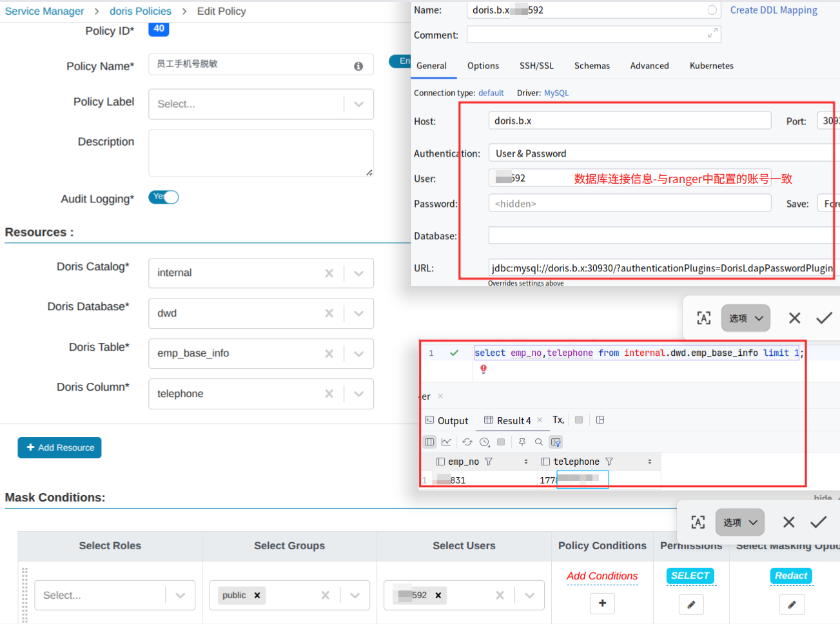Confirm with the lower checkmark icon

click(818, 522)
